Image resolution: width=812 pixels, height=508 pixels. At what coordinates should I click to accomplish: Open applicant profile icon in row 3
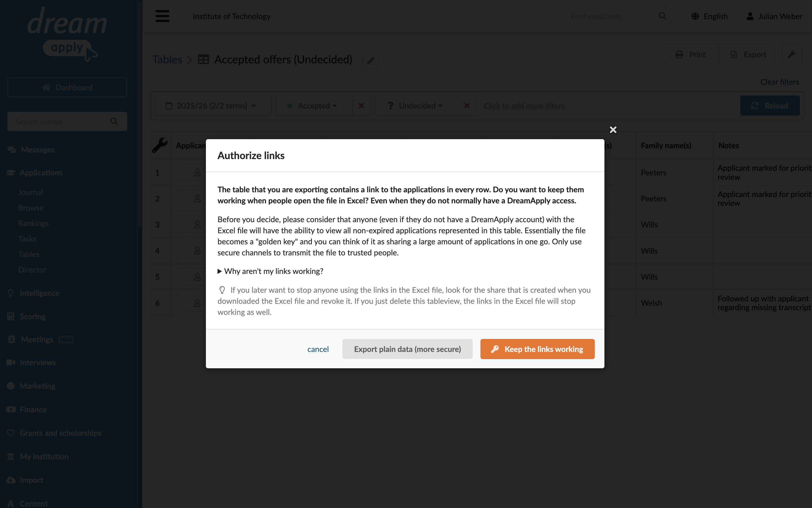(197, 224)
